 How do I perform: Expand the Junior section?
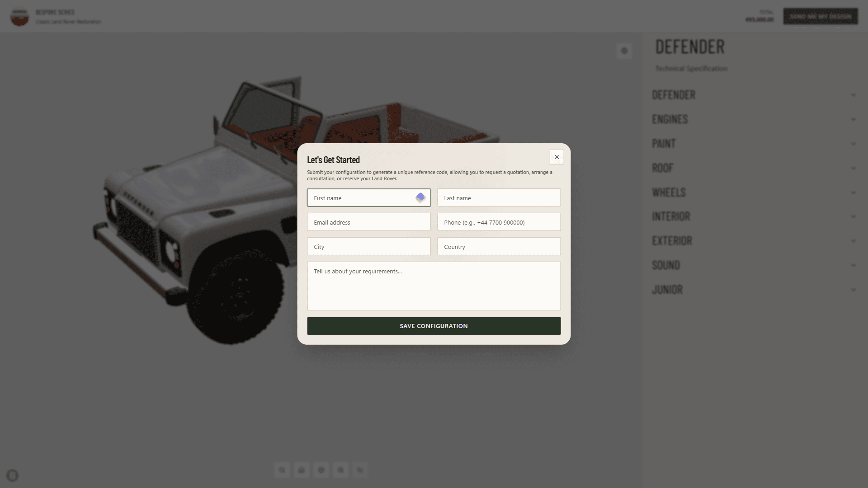(x=754, y=290)
